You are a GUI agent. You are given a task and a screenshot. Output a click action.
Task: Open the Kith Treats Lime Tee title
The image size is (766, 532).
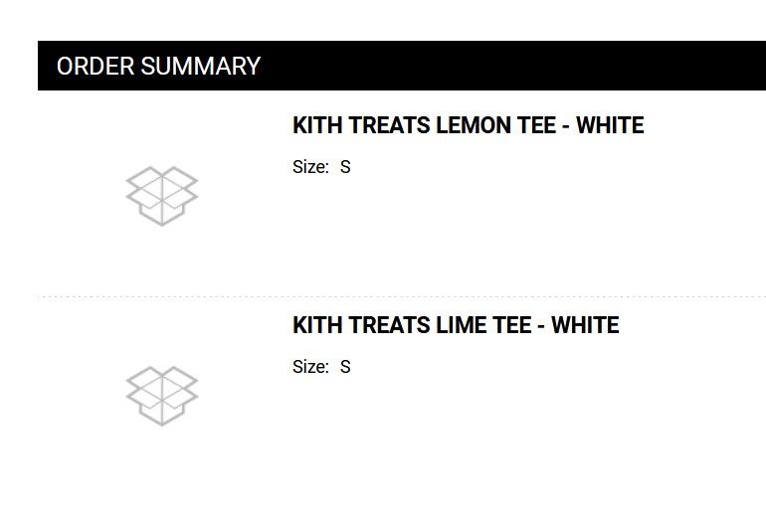tap(456, 325)
